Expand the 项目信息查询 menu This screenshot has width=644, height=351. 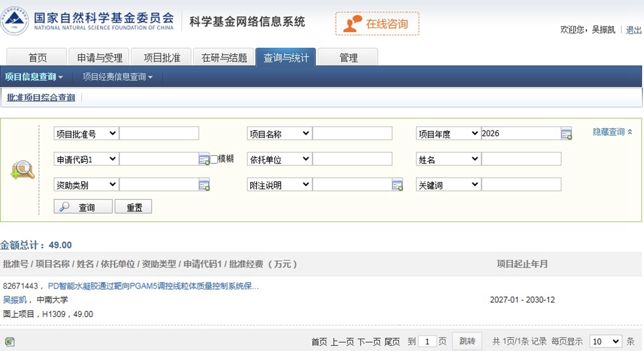pos(34,77)
